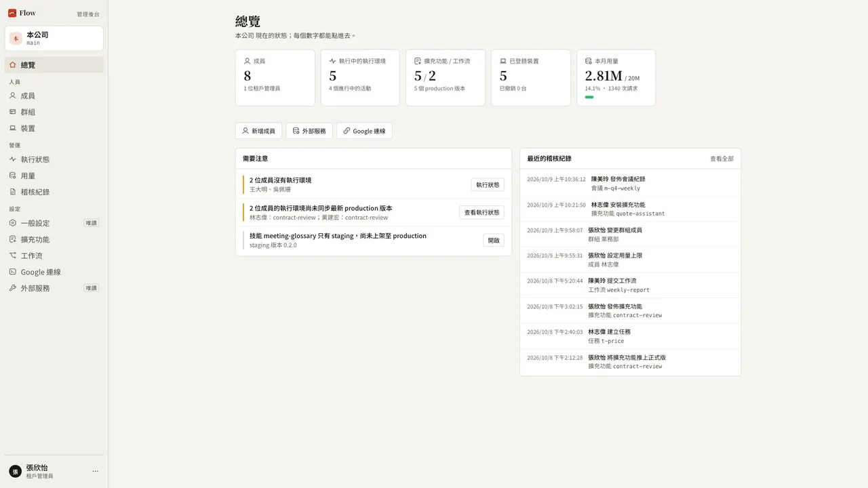This screenshot has width=868, height=488.
Task: Click the 查看全部 link
Action: click(x=722, y=159)
